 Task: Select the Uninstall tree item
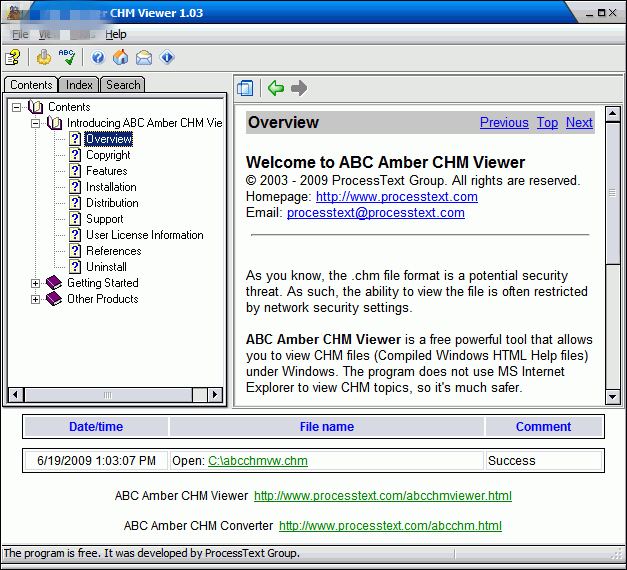click(x=106, y=267)
